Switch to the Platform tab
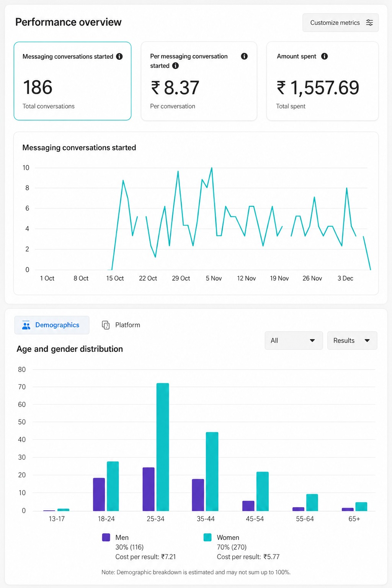This screenshot has height=588, width=392. coord(121,325)
